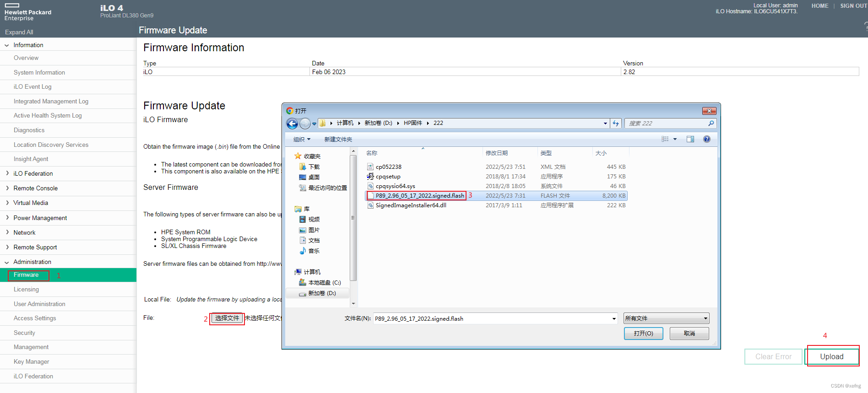Click the refresh icon beside the address bar
Screen dimensions: 868x393
616,123
